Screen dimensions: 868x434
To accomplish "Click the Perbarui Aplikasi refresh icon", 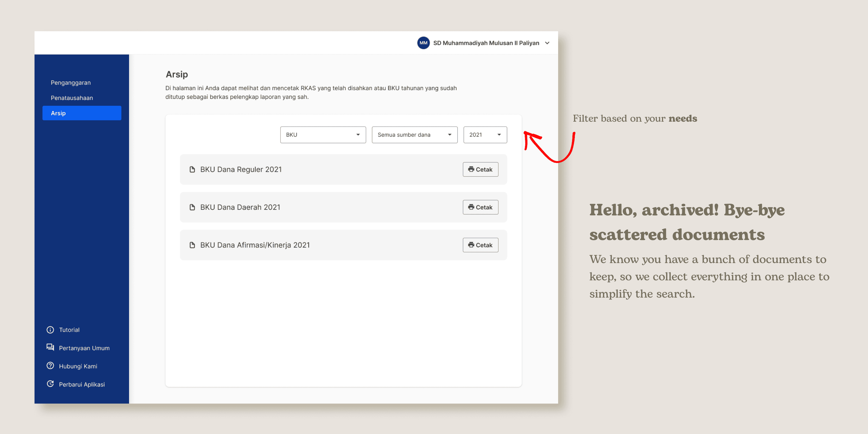I will (50, 384).
